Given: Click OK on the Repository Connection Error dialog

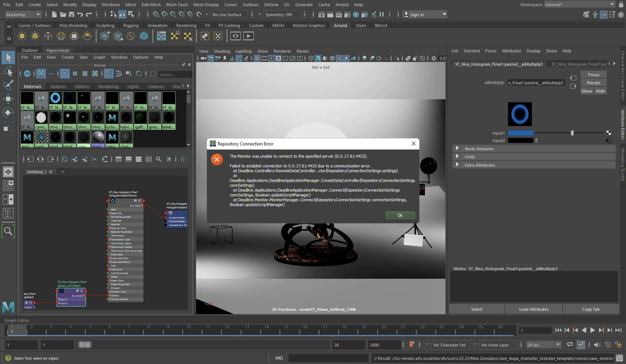Looking at the screenshot, I should 400,215.
